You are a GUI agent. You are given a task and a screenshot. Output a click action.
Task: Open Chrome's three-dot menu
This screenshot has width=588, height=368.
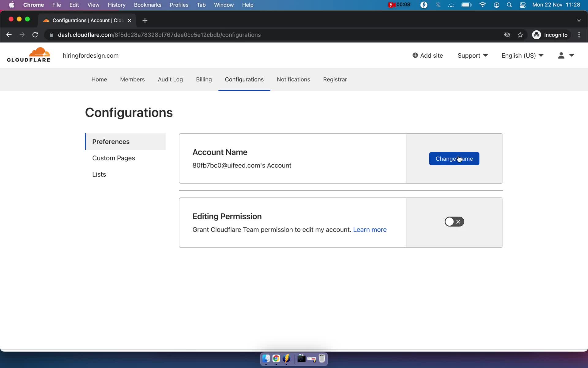click(579, 35)
